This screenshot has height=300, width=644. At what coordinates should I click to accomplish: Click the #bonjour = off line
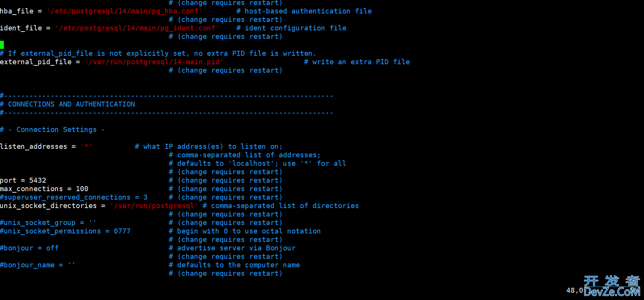coord(30,248)
